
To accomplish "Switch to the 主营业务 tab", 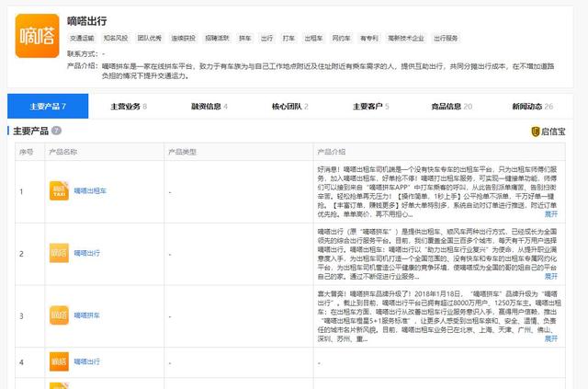I will (x=129, y=107).
